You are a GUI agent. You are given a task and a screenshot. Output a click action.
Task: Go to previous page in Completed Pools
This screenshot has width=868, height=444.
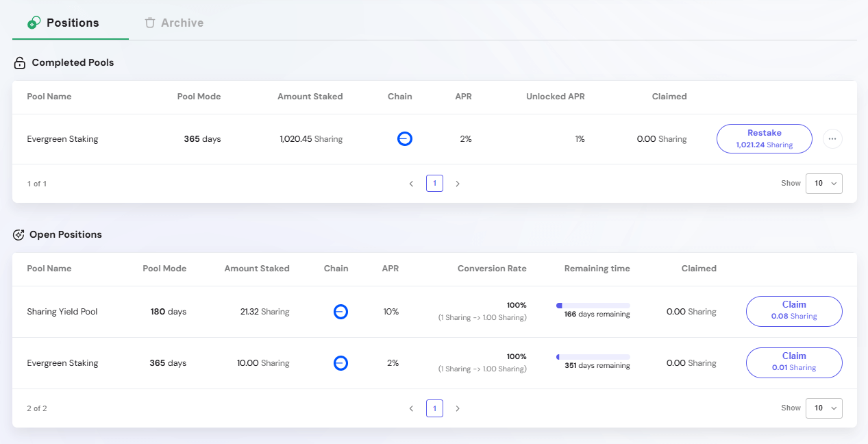[x=411, y=184]
